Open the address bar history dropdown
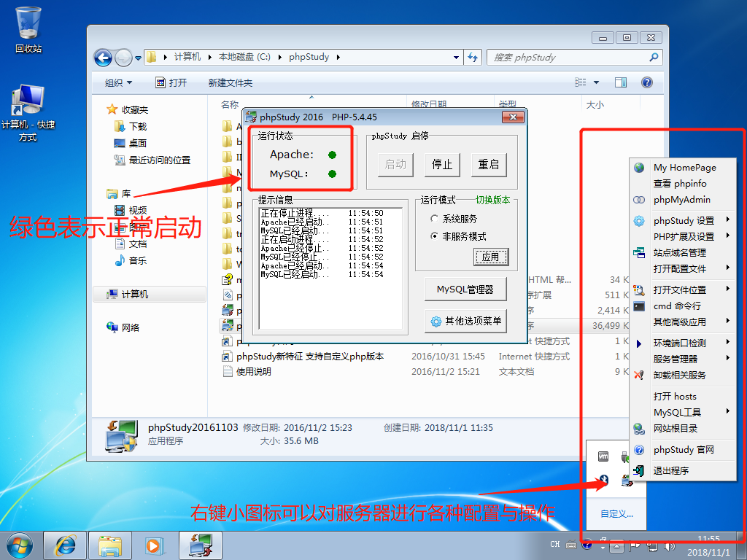747x560 pixels. point(456,57)
